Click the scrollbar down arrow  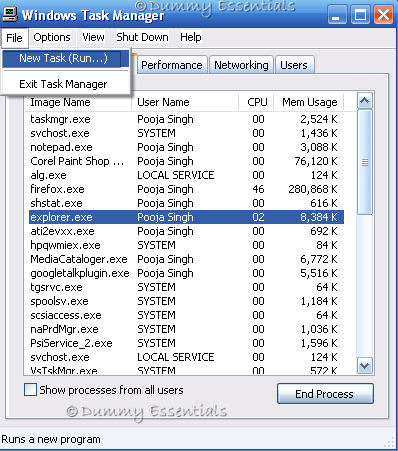coord(365,366)
